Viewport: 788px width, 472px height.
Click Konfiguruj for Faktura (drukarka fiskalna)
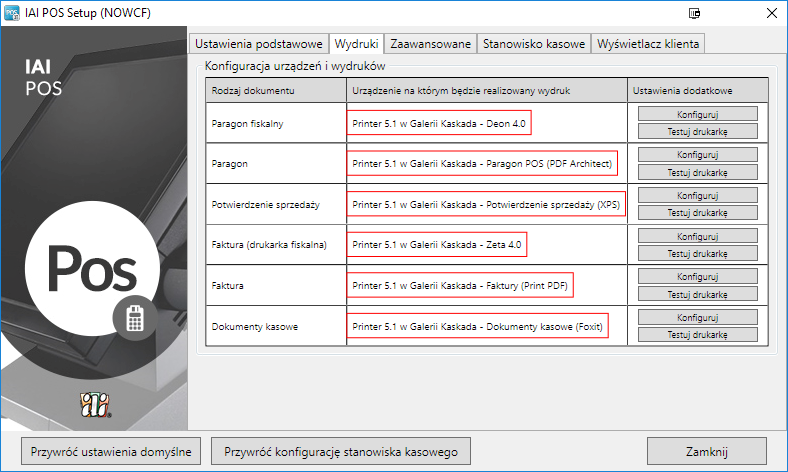pyautogui.click(x=698, y=236)
